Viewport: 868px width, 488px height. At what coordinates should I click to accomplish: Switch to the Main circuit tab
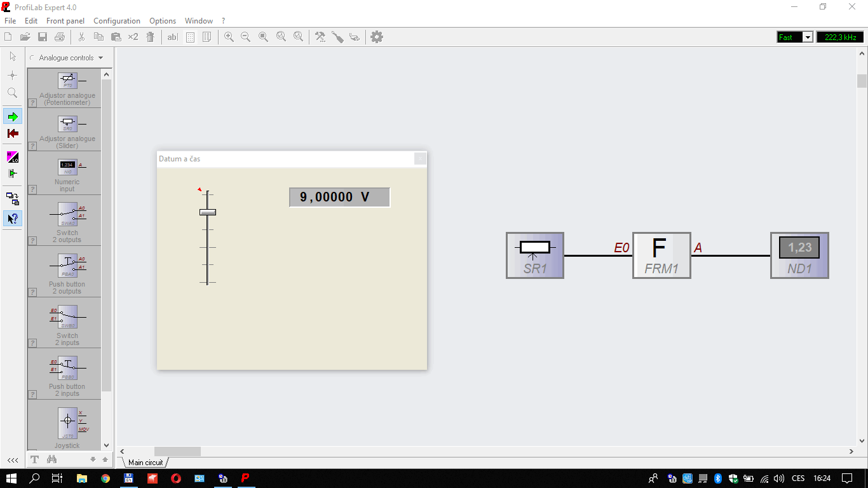[146, 463]
